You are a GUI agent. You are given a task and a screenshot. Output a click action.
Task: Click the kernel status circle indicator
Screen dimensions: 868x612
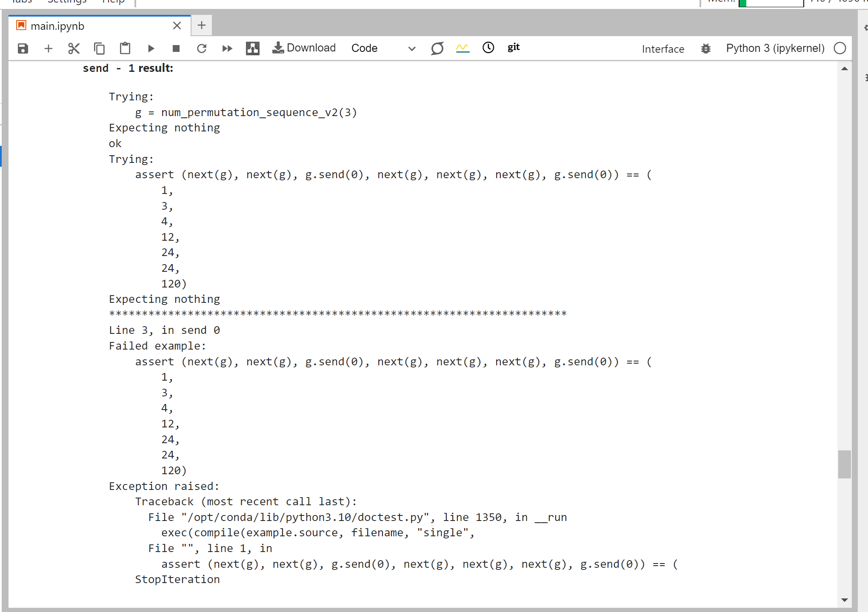839,48
